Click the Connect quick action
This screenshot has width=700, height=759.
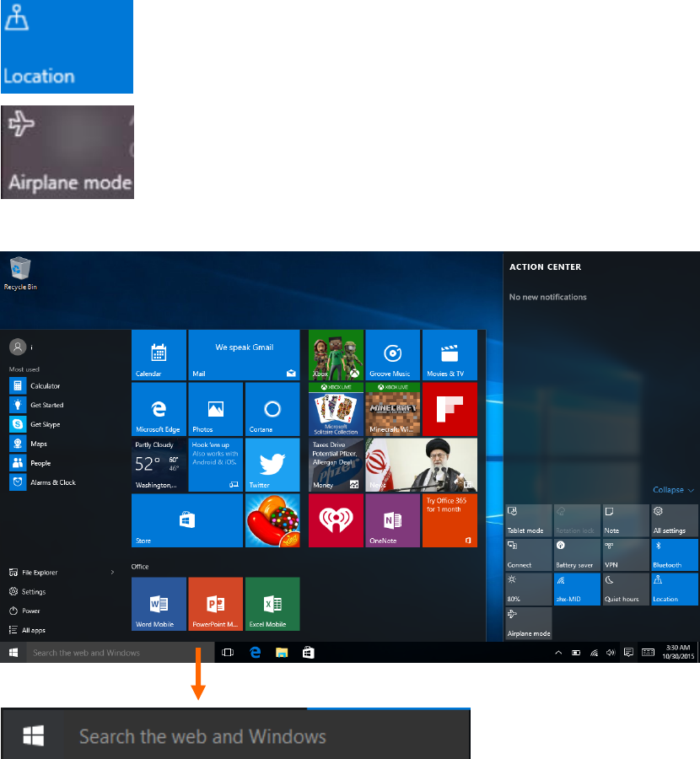(x=529, y=555)
